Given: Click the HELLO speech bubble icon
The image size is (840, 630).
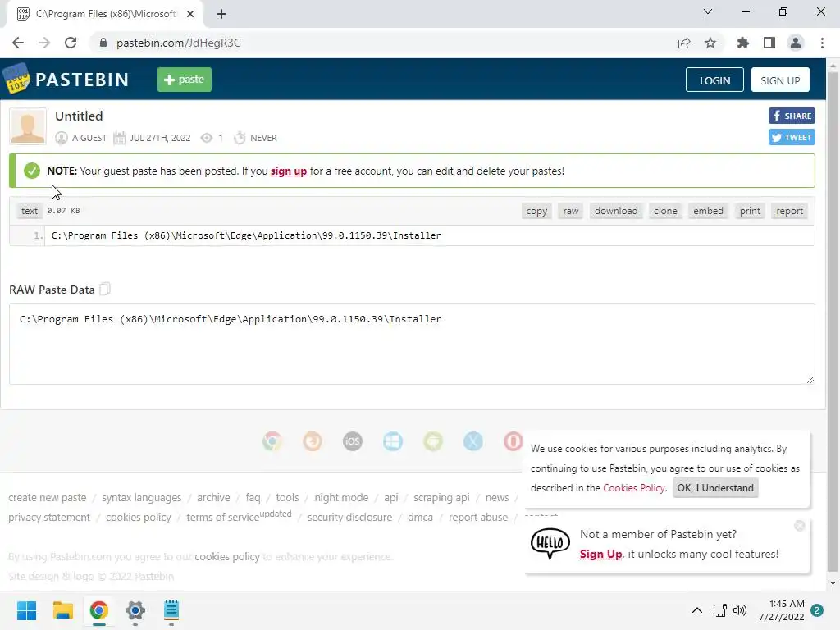Looking at the screenshot, I should click(x=550, y=543).
